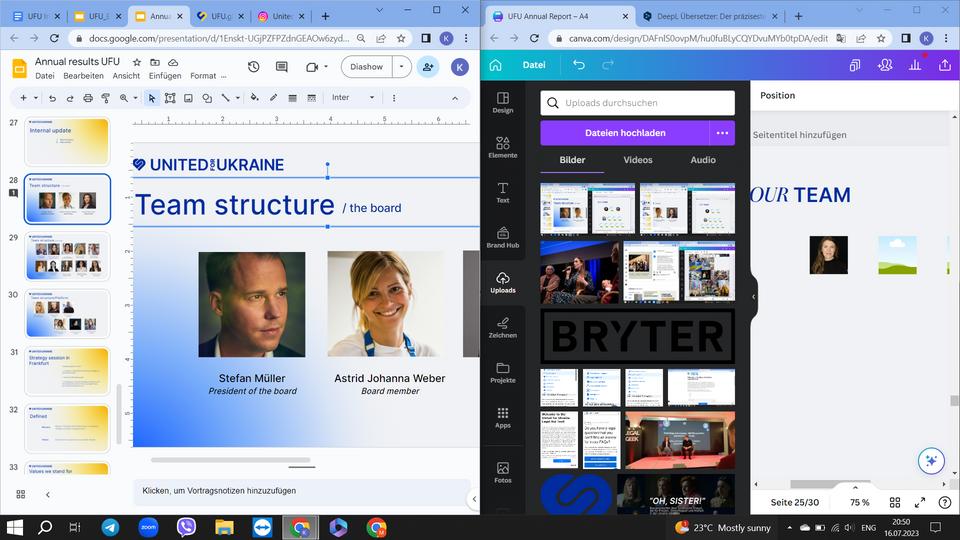Select the paint format tool

105,98
